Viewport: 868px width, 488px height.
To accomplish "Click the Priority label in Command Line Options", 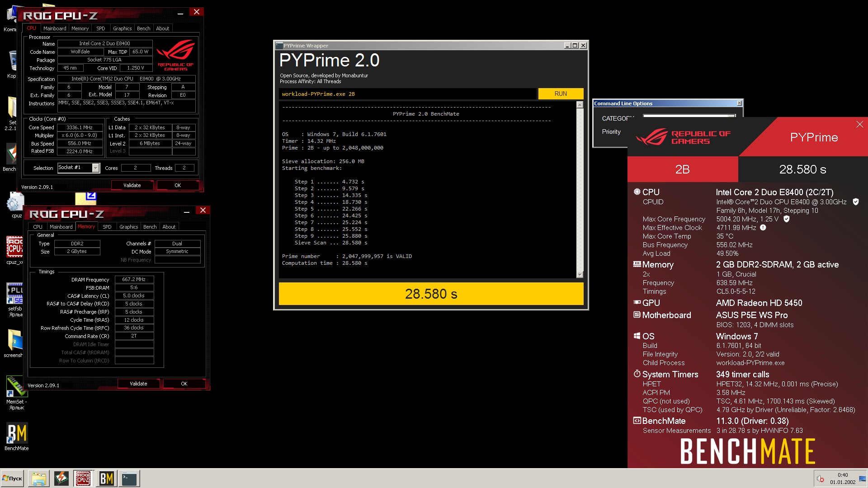I will pos(611,131).
